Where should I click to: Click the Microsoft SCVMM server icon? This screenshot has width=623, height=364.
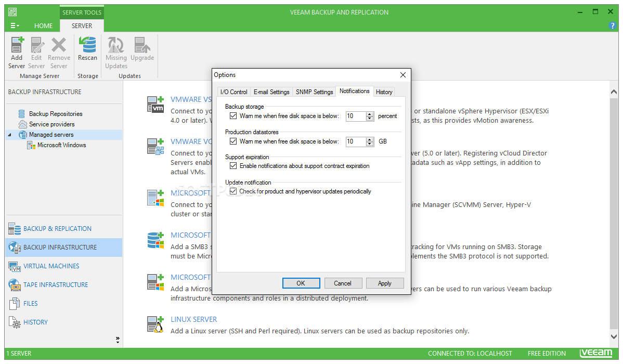[155, 198]
